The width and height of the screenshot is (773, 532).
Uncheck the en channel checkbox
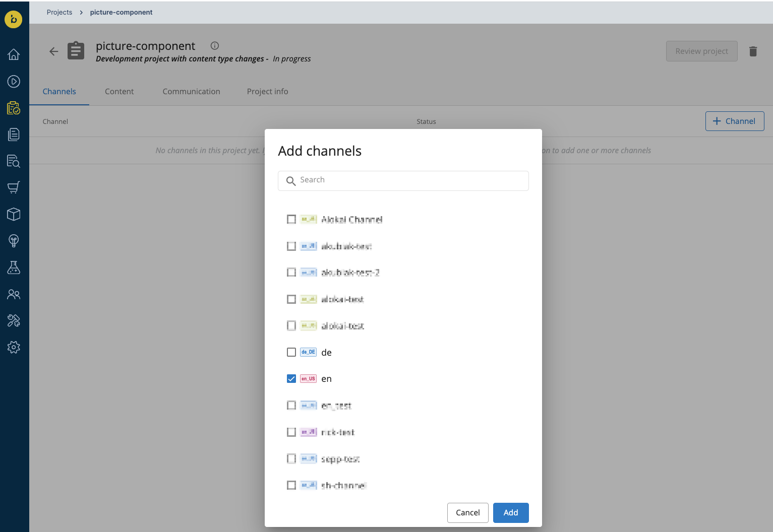(x=291, y=379)
